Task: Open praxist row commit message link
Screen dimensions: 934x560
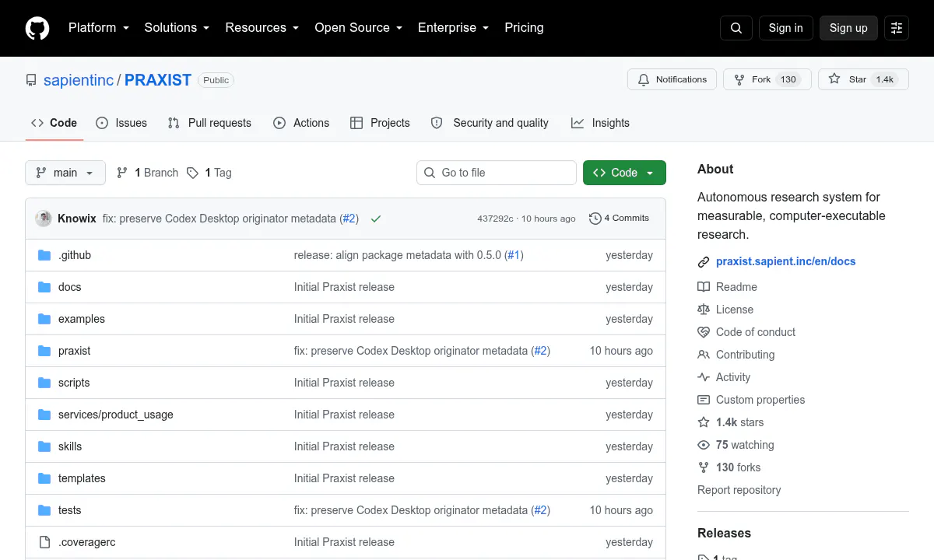Action: click(x=411, y=351)
